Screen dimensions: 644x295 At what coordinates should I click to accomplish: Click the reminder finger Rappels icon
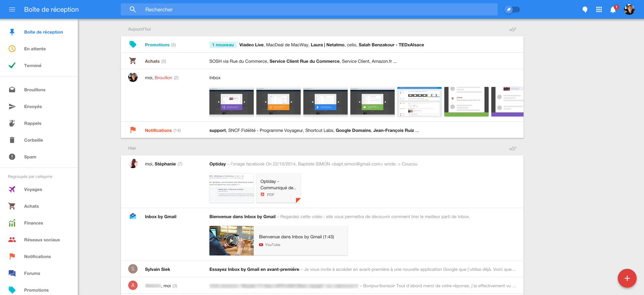point(12,123)
